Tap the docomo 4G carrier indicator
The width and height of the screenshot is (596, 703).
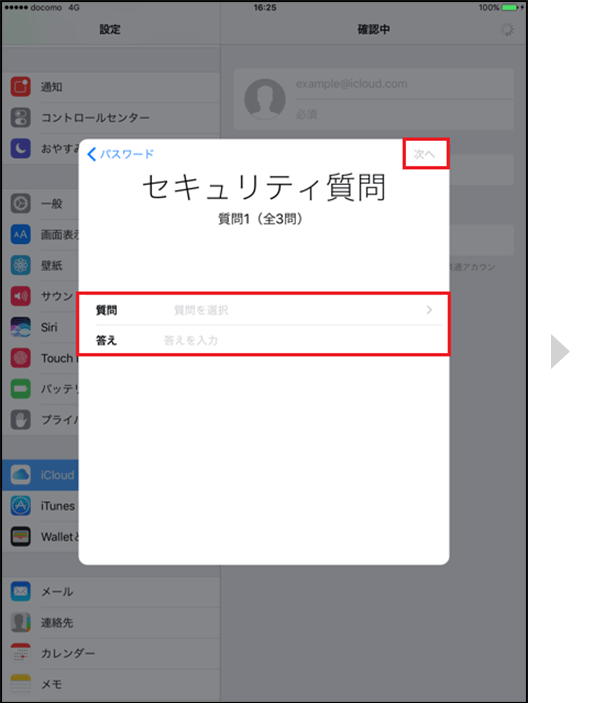pyautogui.click(x=42, y=8)
